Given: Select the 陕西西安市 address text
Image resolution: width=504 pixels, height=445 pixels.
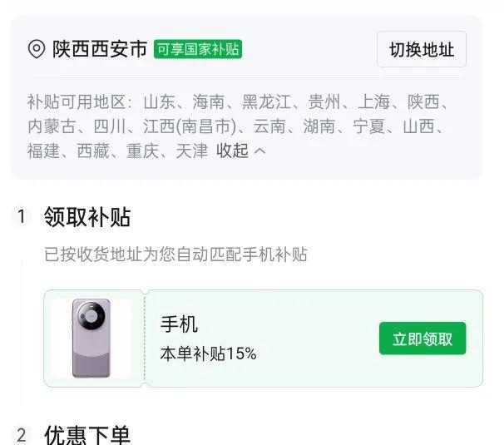Looking at the screenshot, I should click(100, 49).
